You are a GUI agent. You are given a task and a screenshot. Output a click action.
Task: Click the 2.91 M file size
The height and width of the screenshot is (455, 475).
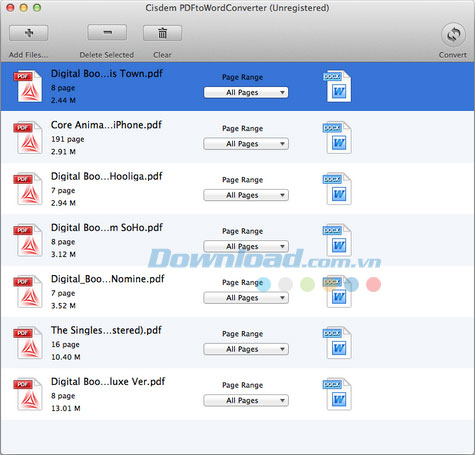pos(63,152)
